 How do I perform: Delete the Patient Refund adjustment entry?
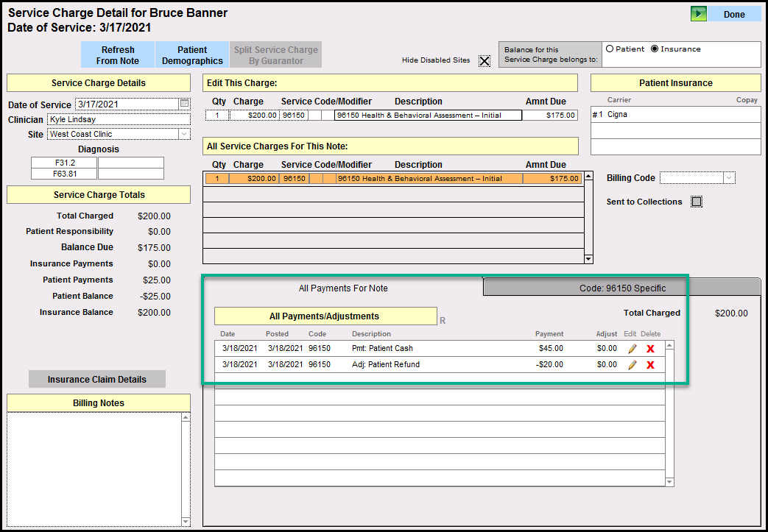tap(650, 365)
